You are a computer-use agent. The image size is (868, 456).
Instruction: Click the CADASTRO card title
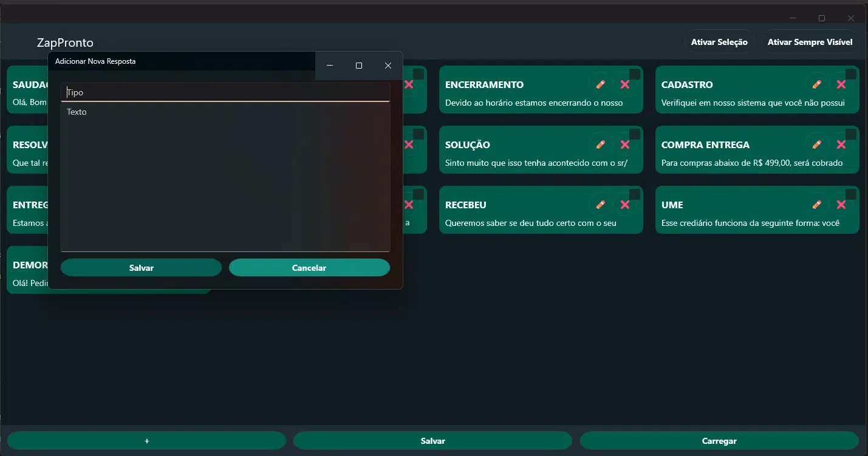(687, 85)
